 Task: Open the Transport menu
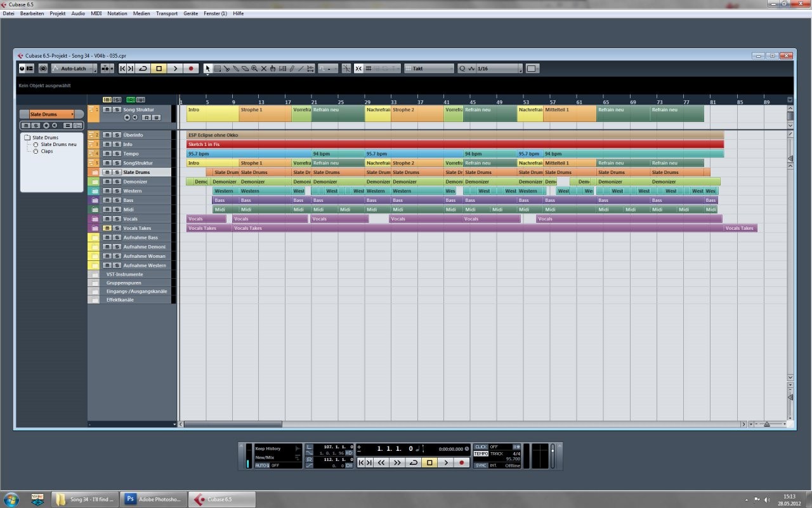(167, 13)
